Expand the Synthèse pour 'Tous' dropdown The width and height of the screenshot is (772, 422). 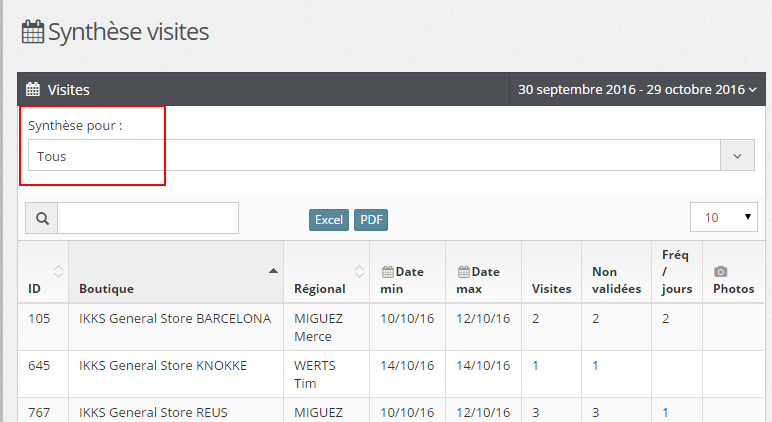[x=737, y=156]
